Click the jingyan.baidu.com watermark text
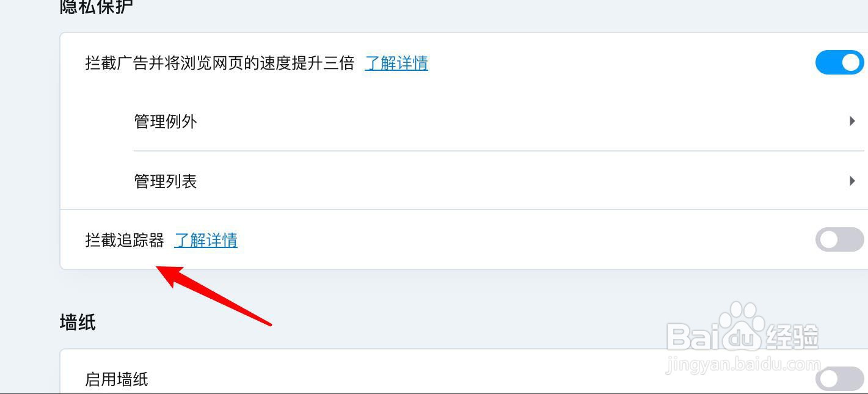Screen dimensions: 868x394 743,365
